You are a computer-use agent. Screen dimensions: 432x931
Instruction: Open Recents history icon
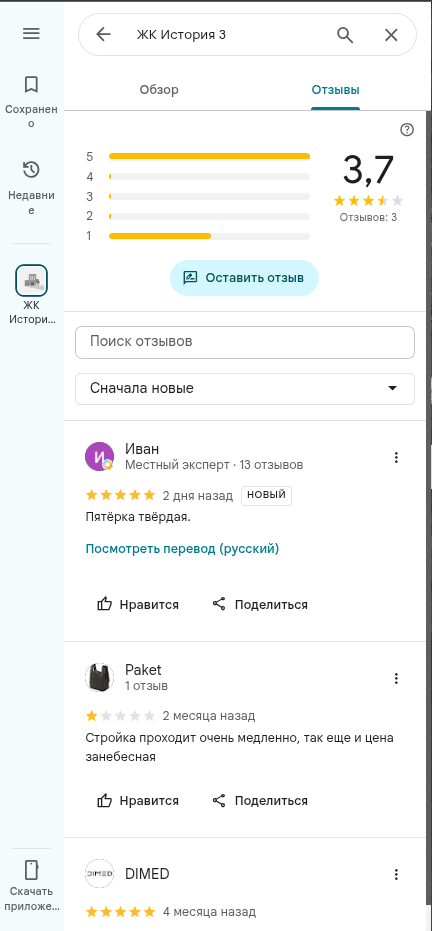coord(31,170)
